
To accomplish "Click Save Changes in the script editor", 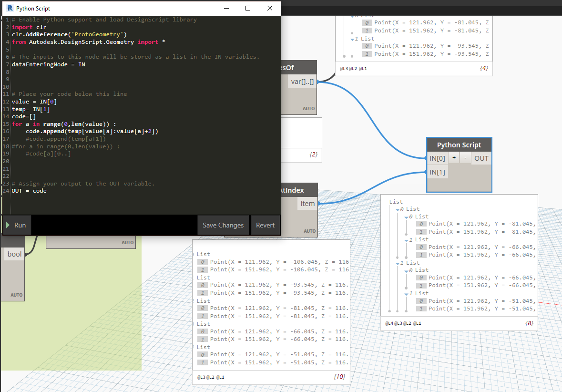I will (223, 225).
